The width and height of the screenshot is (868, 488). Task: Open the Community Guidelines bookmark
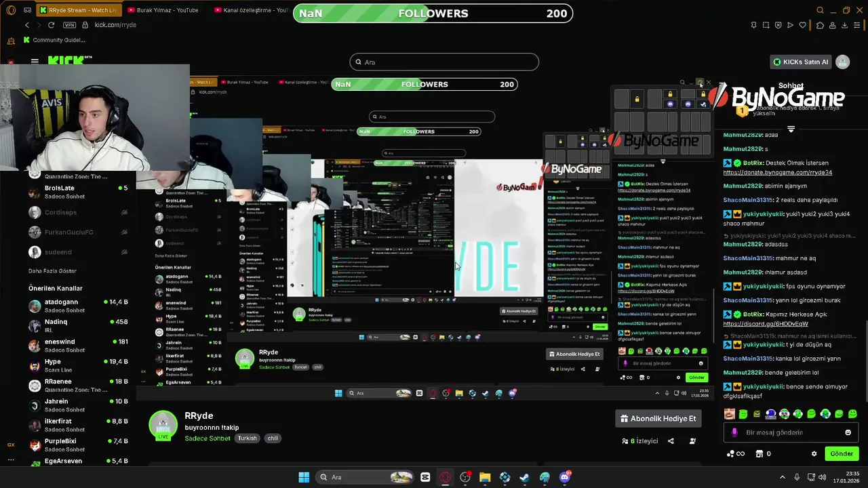(54, 40)
